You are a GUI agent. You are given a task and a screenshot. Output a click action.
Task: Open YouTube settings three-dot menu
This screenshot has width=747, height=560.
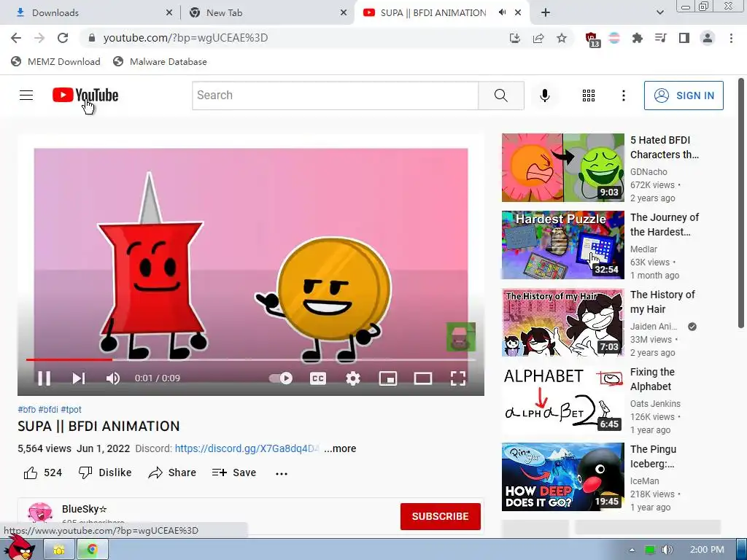point(623,96)
